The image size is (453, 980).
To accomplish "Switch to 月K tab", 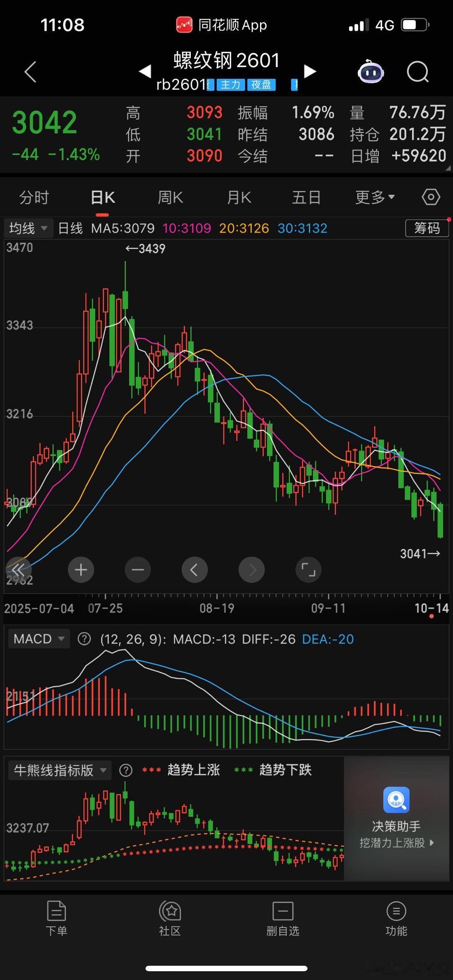I will (x=239, y=197).
